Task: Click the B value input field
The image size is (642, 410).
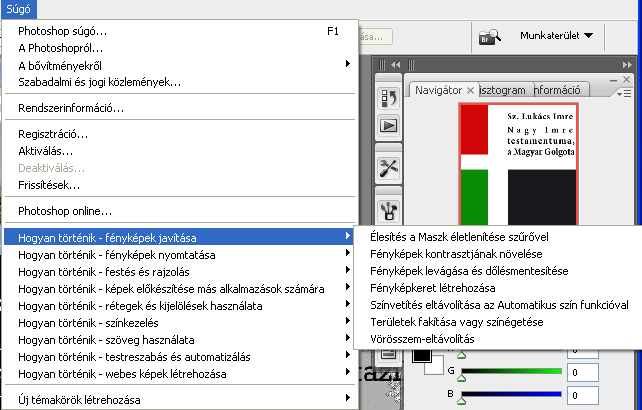Action: point(583,395)
